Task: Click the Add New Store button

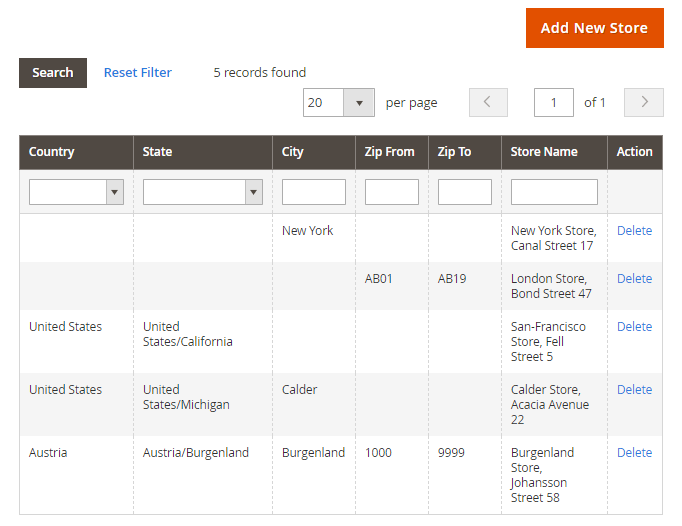Action: [x=594, y=28]
